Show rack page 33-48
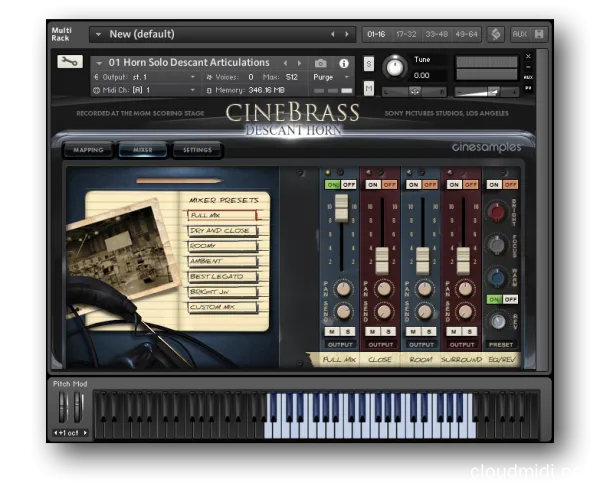The height and width of the screenshot is (489, 600). pos(437,34)
